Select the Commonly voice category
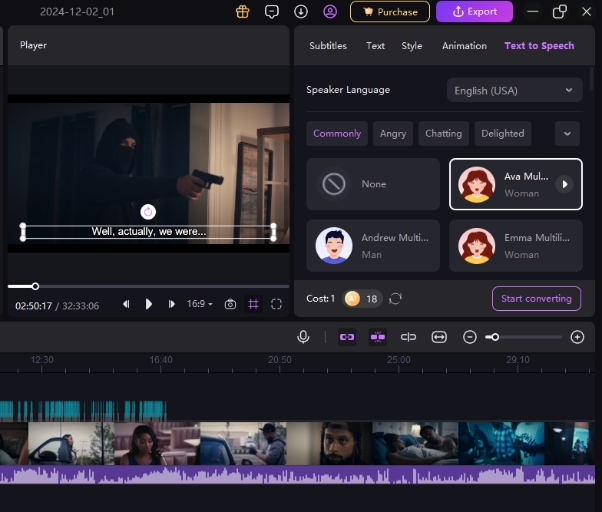This screenshot has width=602, height=512. [337, 134]
